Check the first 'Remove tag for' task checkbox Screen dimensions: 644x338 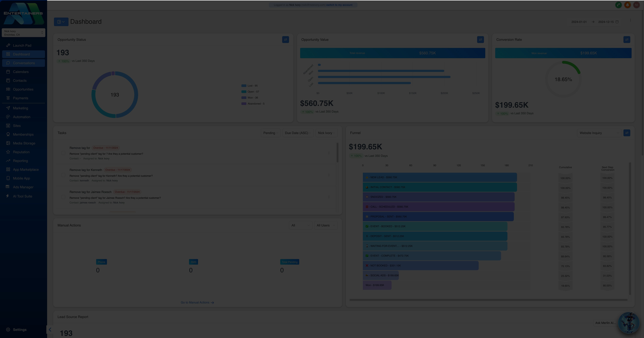click(x=63, y=153)
